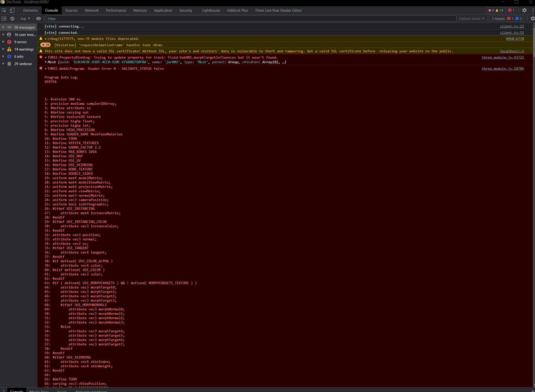535x392 pixels.
Task: Select the inspect element cursor icon
Action: pyautogui.click(x=4, y=10)
